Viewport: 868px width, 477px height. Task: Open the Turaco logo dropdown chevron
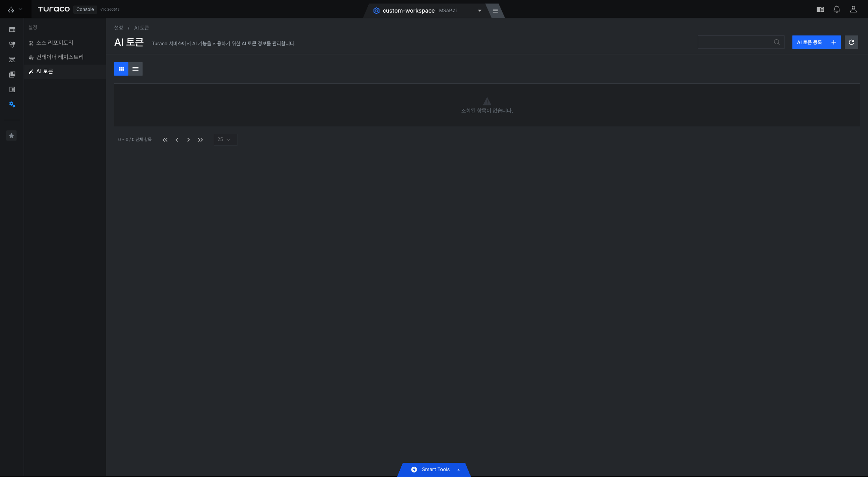click(20, 9)
